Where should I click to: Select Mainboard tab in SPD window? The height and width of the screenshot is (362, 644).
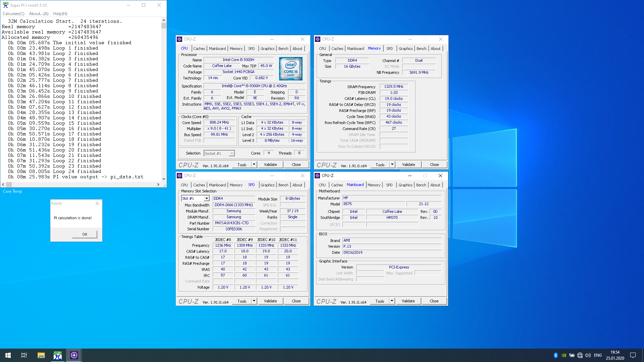[x=217, y=185]
